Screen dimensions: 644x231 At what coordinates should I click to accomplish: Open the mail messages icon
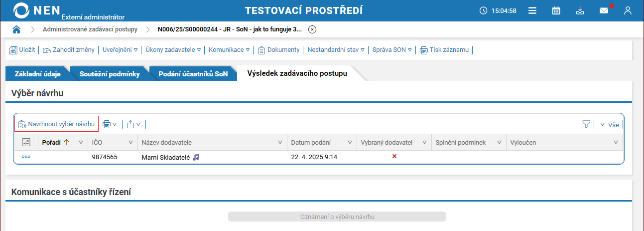[x=604, y=10]
